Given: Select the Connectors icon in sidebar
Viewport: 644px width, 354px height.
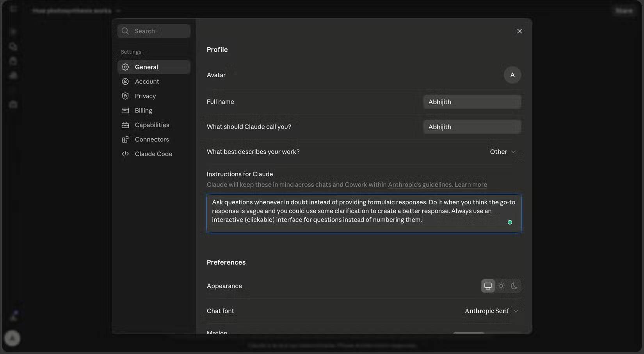Looking at the screenshot, I should (125, 139).
